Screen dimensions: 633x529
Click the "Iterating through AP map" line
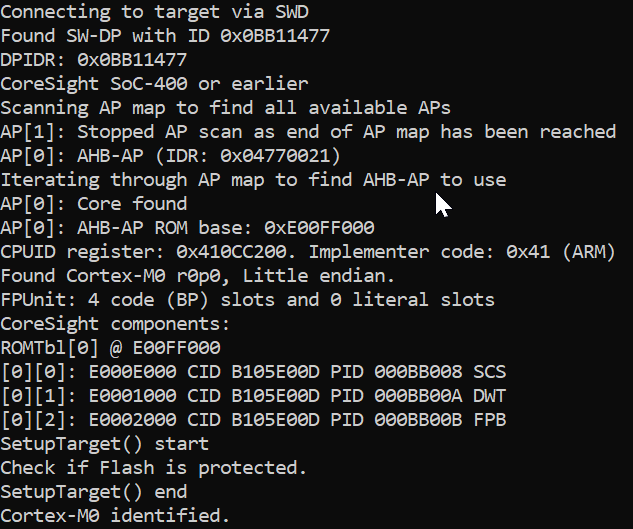253,180
